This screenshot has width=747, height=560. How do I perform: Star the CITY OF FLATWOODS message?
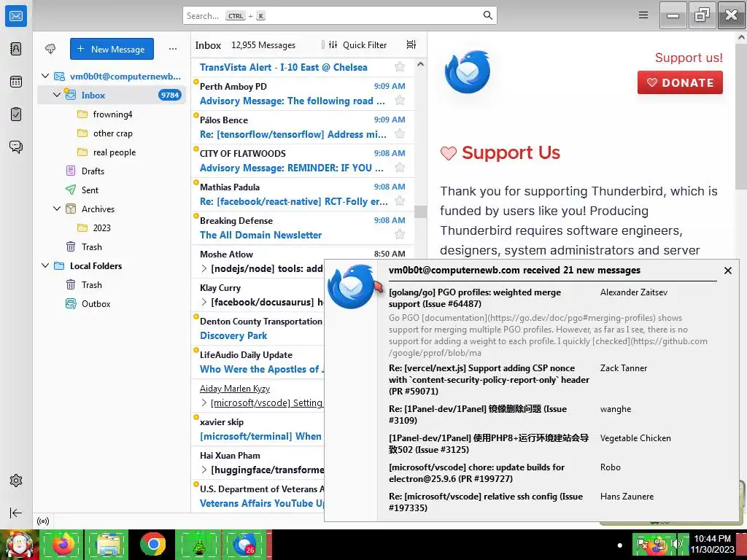tap(400, 168)
